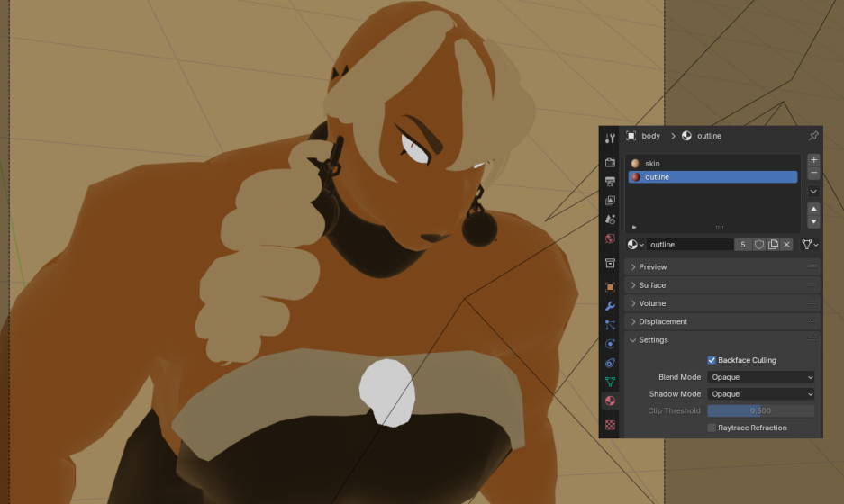This screenshot has width=844, height=504.
Task: Open the Object properties tab
Action: pyautogui.click(x=610, y=287)
